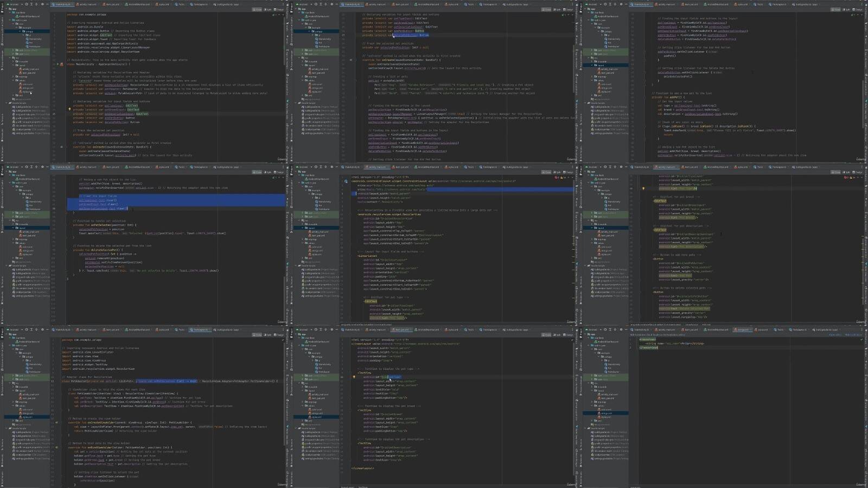Switch to Code view in the MainActivity imports screenshot

257,9
